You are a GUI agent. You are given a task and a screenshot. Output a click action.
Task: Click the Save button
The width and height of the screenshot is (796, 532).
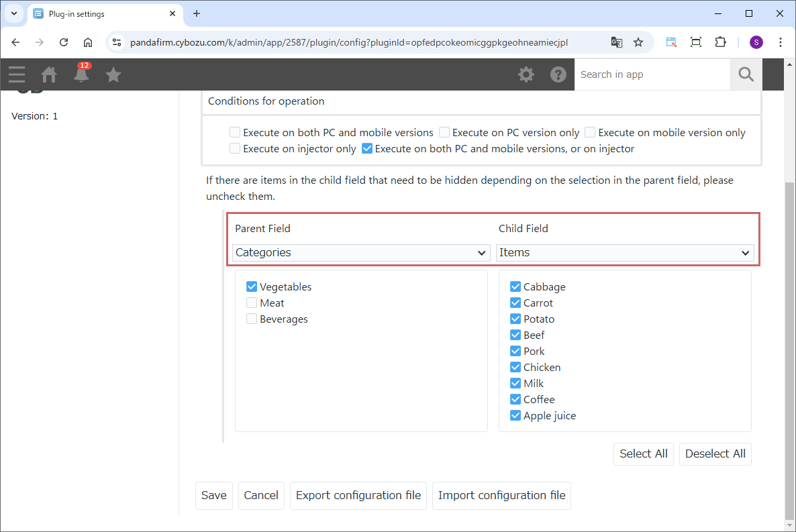click(x=213, y=496)
